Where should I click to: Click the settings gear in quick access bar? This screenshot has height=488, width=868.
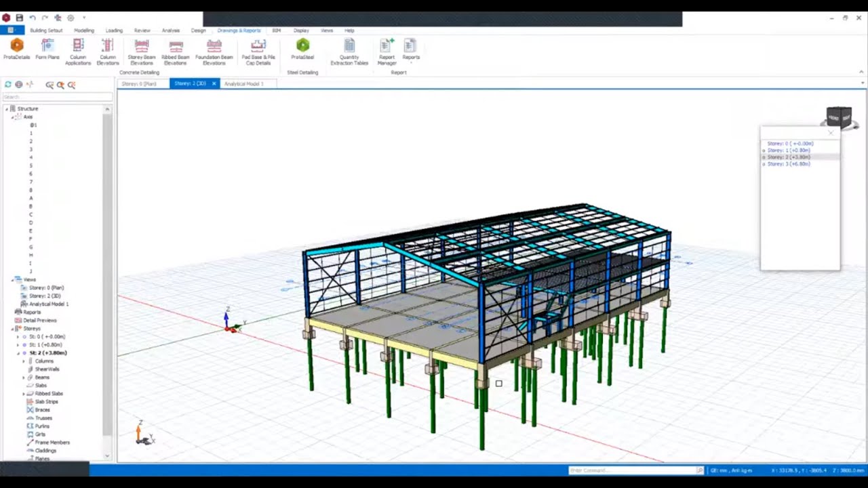point(71,18)
